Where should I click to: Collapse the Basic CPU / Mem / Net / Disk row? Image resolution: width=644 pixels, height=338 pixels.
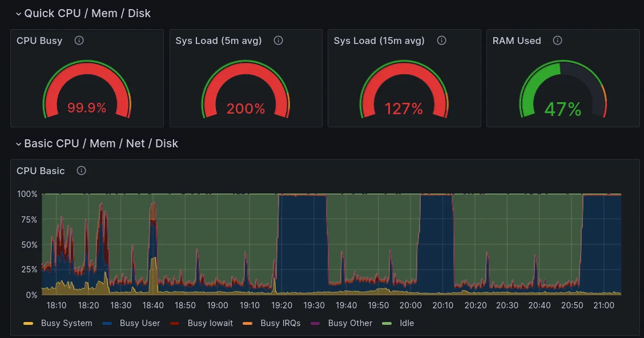[x=100, y=143]
